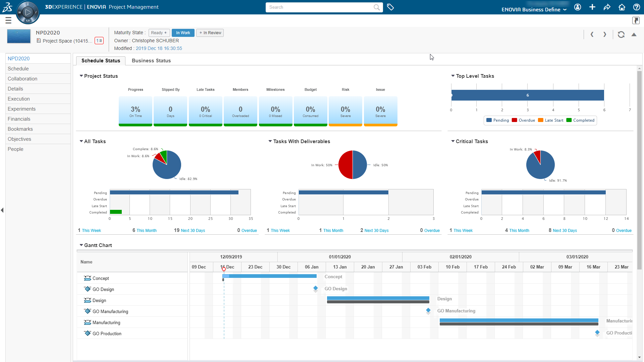Collapse the Gantt Chart section
The width and height of the screenshot is (644, 362).
pos(81,245)
